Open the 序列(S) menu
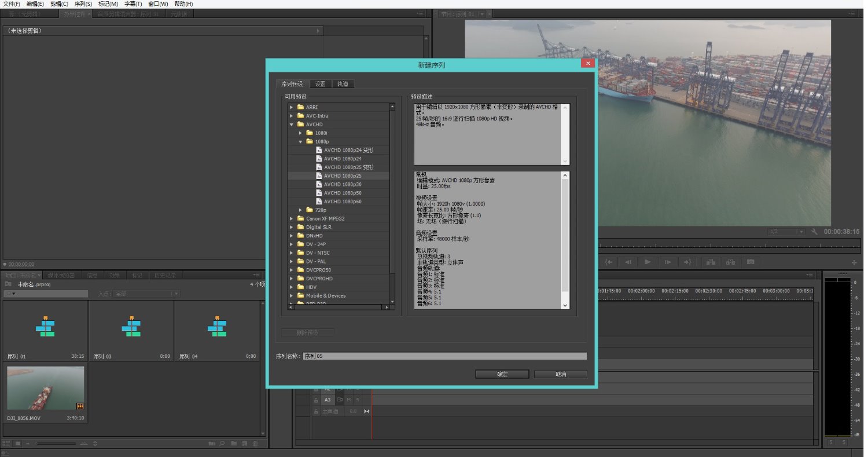The width and height of the screenshot is (868, 457). (83, 3)
